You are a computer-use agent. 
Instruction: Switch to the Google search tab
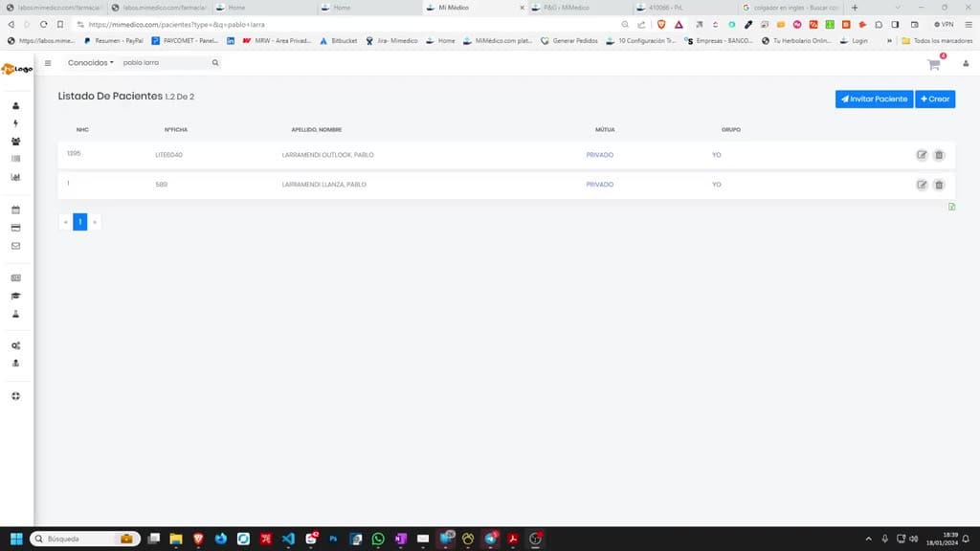pyautogui.click(x=791, y=8)
